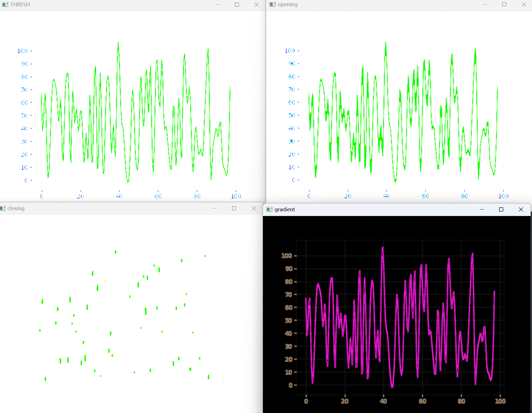This screenshot has height=413, width=532.
Task: Click y-axis label 100 in gradient plot
Action: 287,256
